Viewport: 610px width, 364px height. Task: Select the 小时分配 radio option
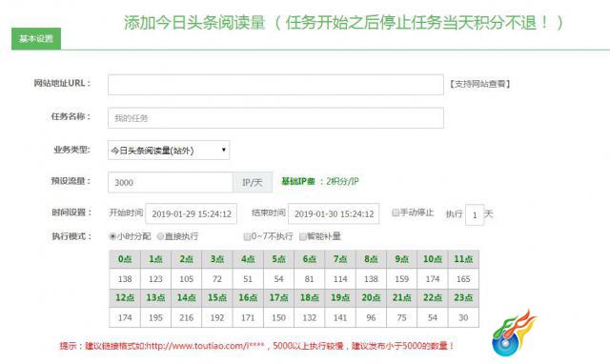(x=112, y=236)
